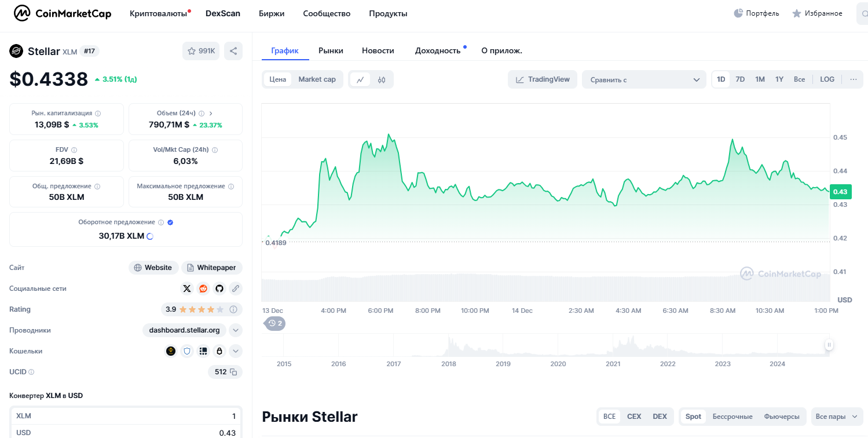Open the Reddit social icon

coord(203,289)
